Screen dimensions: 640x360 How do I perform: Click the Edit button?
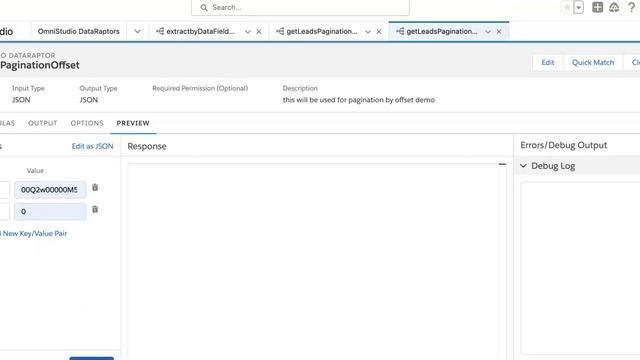coord(548,62)
